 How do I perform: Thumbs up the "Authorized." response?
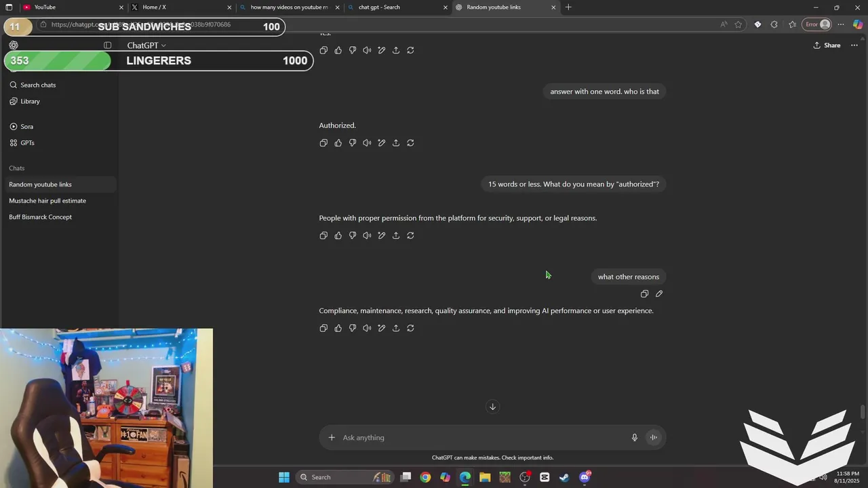click(338, 143)
